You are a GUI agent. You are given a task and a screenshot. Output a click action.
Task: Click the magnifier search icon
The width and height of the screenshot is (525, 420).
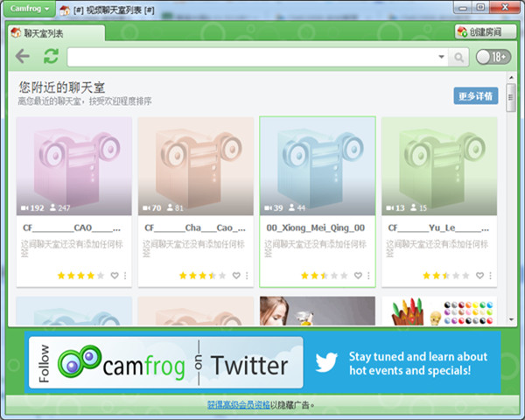[x=459, y=58]
